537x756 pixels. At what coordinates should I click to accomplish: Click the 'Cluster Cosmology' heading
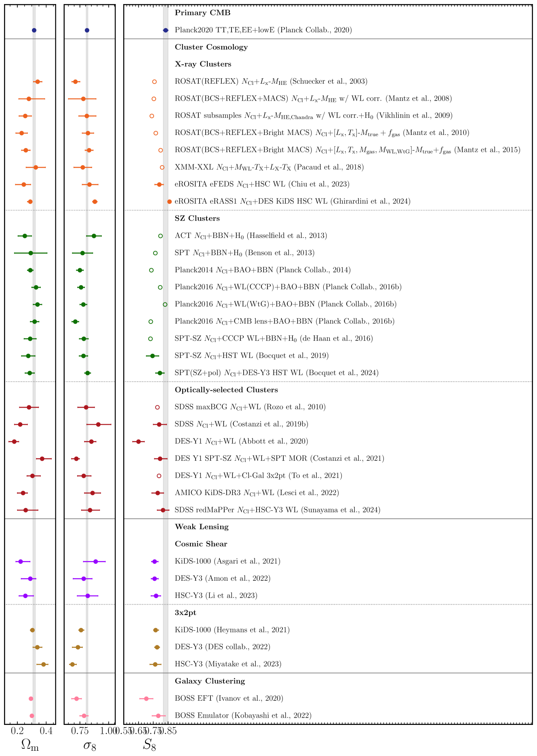tap(211, 47)
